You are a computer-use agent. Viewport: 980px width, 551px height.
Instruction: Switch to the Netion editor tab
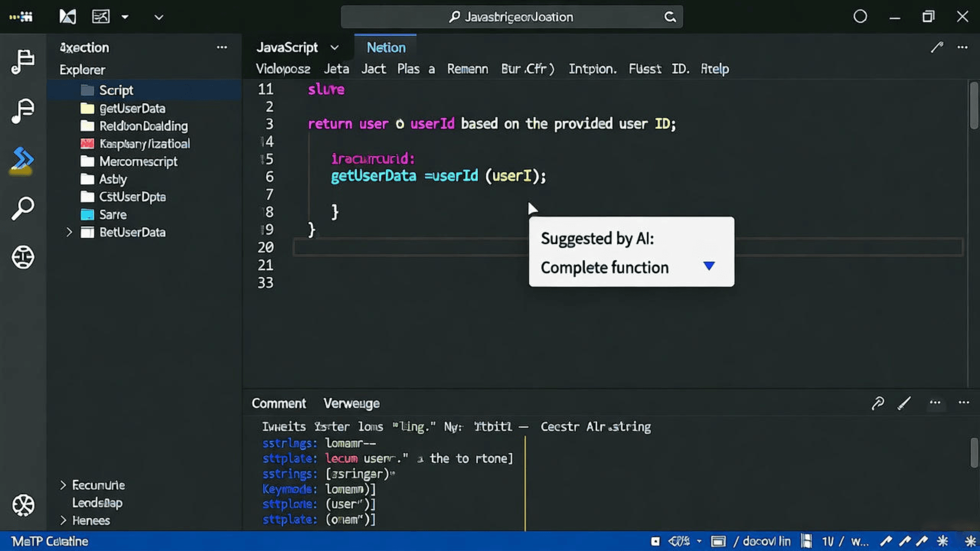(x=385, y=47)
